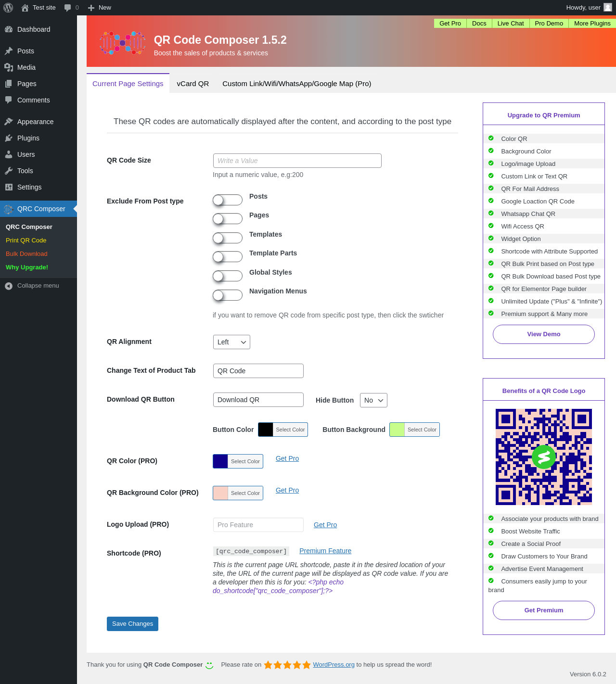The width and height of the screenshot is (616, 684).
Task: Open the Docs header link
Action: (x=479, y=23)
